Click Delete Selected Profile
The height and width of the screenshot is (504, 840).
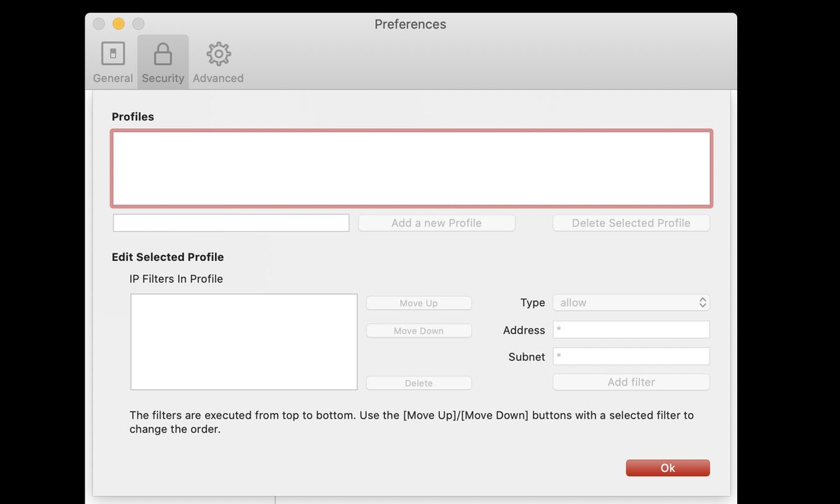(x=630, y=223)
